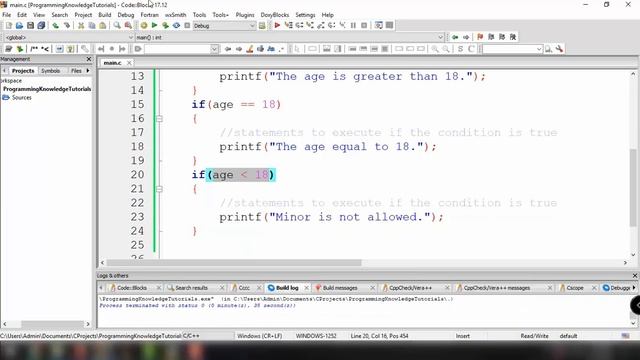Image resolution: width=640 pixels, height=360 pixels.
Task: Collapse the code fold at line 16
Action: [159, 119]
